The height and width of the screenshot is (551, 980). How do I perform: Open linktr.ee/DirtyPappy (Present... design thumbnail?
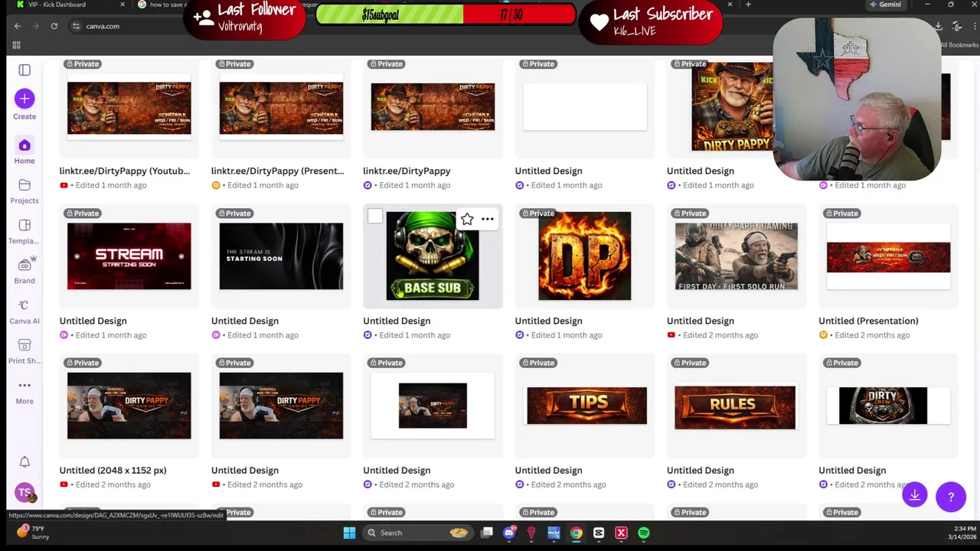point(281,108)
